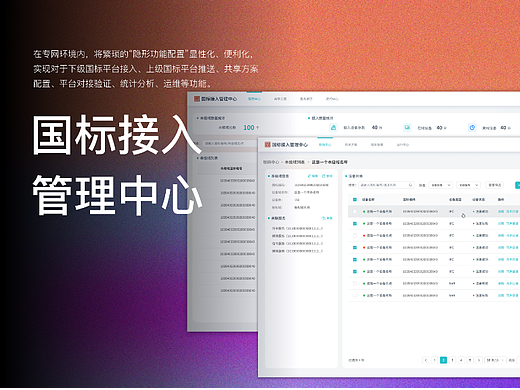This screenshot has height=390, width=520.
Task: Click the highlighted current page 2 button
Action: (x=443, y=360)
